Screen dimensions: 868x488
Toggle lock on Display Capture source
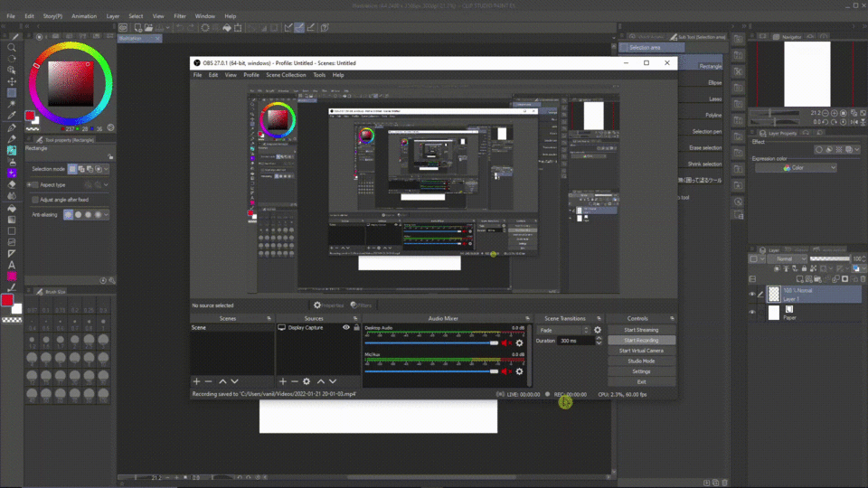tap(356, 327)
